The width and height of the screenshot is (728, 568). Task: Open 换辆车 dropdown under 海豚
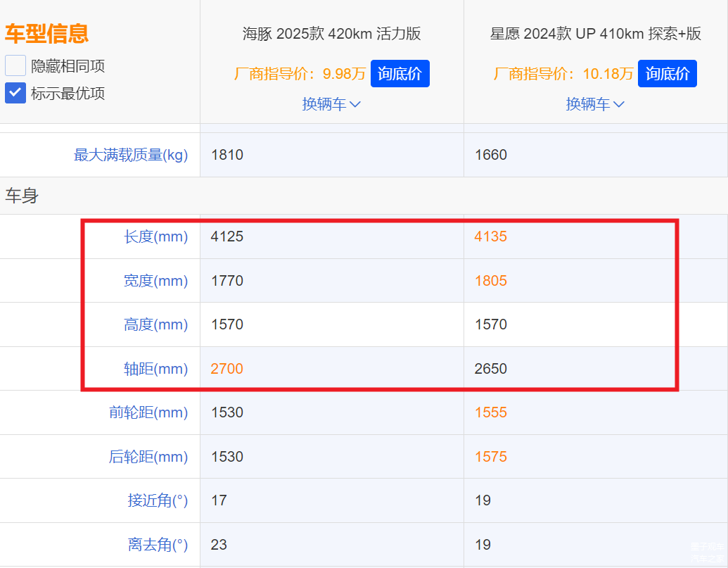(331, 104)
